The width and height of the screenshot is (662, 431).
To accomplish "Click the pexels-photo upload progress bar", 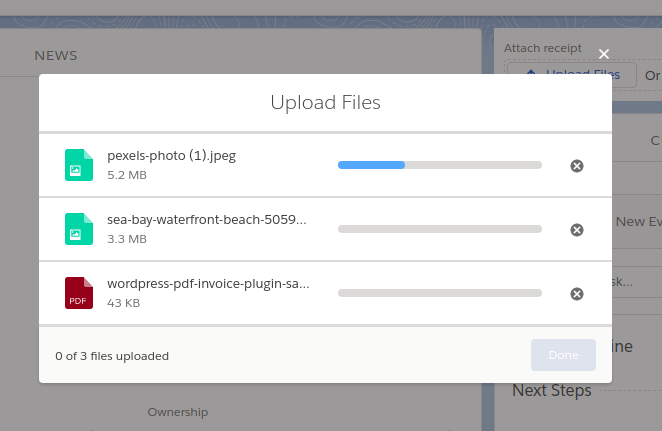I will click(x=440, y=165).
